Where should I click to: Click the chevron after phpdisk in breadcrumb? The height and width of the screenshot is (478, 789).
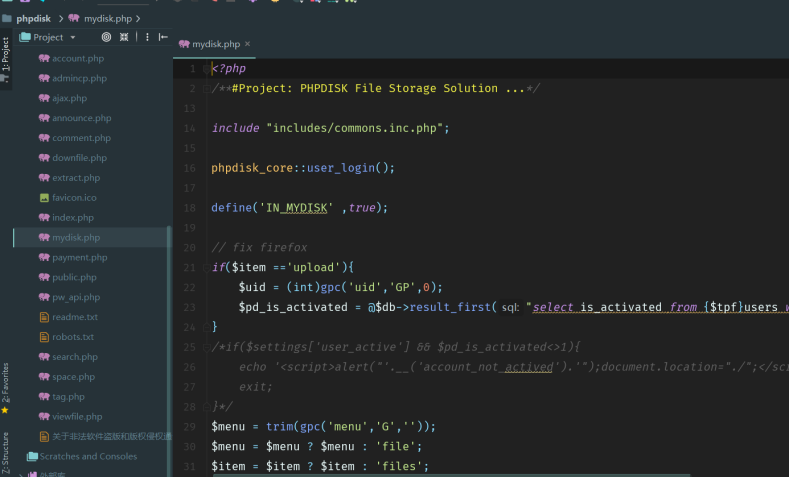tap(61, 19)
